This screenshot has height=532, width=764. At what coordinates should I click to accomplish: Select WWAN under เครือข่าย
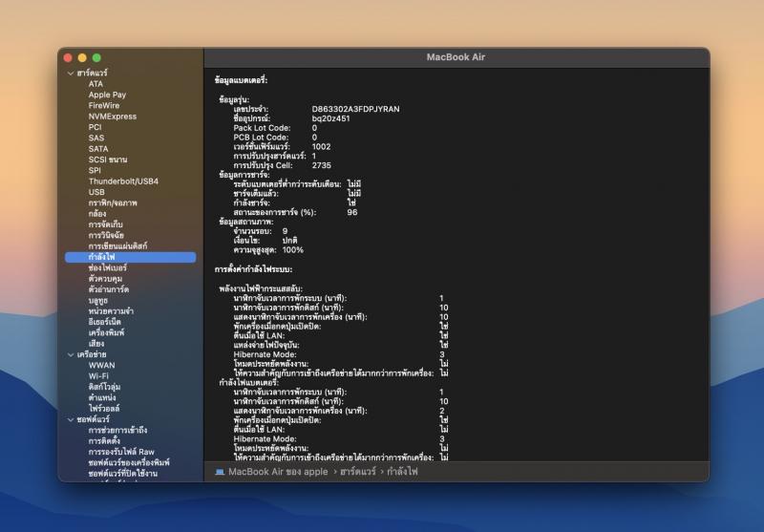point(102,366)
